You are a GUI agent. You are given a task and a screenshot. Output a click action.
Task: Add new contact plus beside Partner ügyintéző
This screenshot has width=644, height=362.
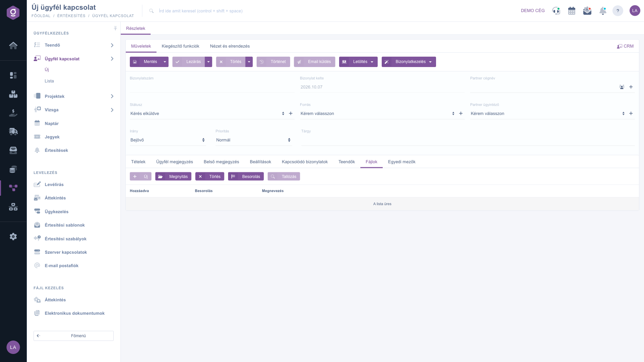point(631,113)
